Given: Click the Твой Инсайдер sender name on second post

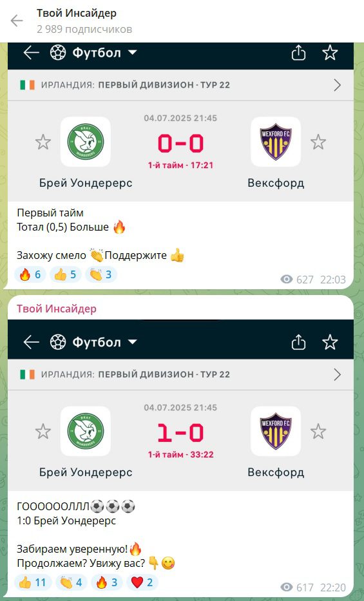Looking at the screenshot, I should (56, 309).
